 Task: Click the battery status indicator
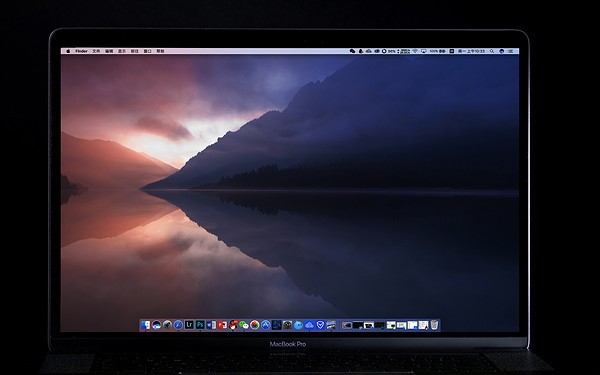(x=438, y=51)
